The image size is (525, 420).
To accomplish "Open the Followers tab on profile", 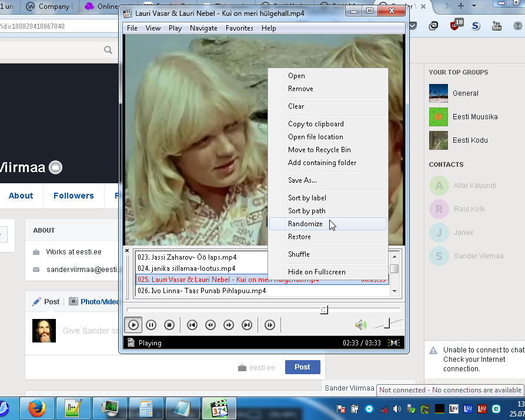I will tap(73, 196).
